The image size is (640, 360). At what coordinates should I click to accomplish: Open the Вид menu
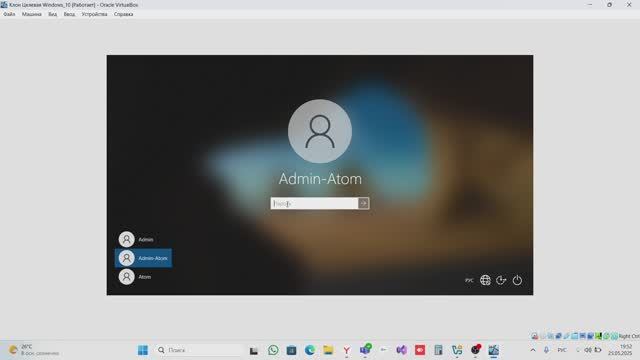[53, 14]
